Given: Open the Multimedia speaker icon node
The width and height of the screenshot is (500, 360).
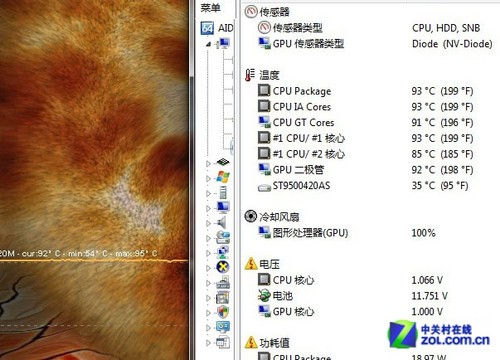Looking at the screenshot, I should tap(222, 222).
